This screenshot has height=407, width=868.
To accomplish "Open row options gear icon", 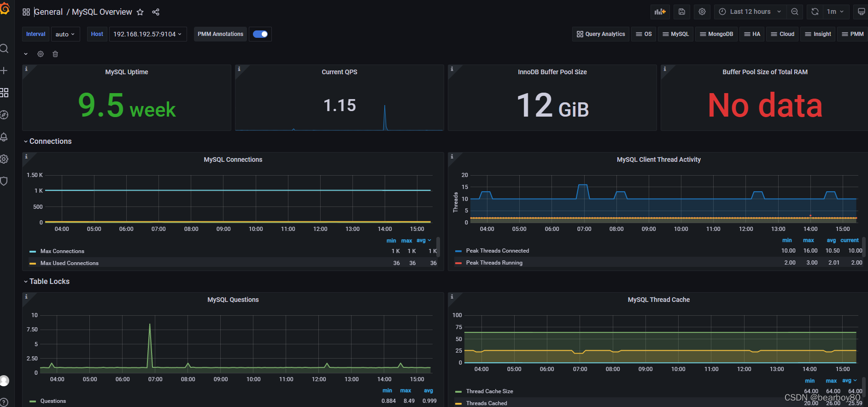I will point(41,54).
